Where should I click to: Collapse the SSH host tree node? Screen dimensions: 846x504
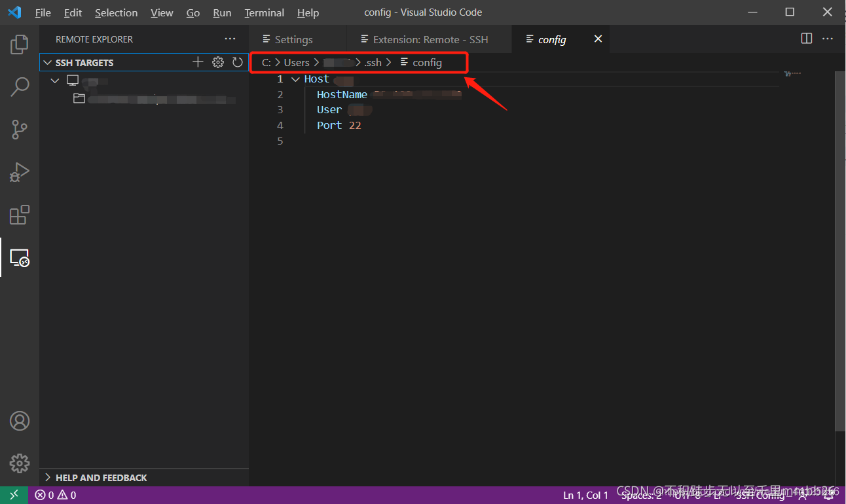55,81
